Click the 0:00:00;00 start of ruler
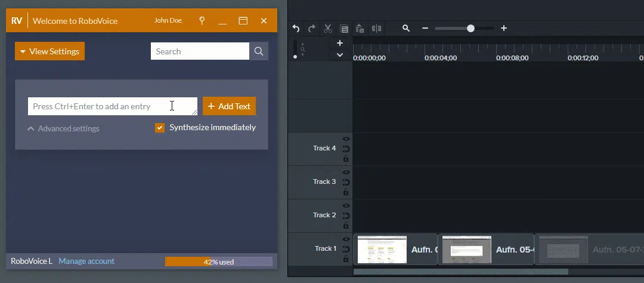This screenshot has width=644, height=283. [369, 58]
